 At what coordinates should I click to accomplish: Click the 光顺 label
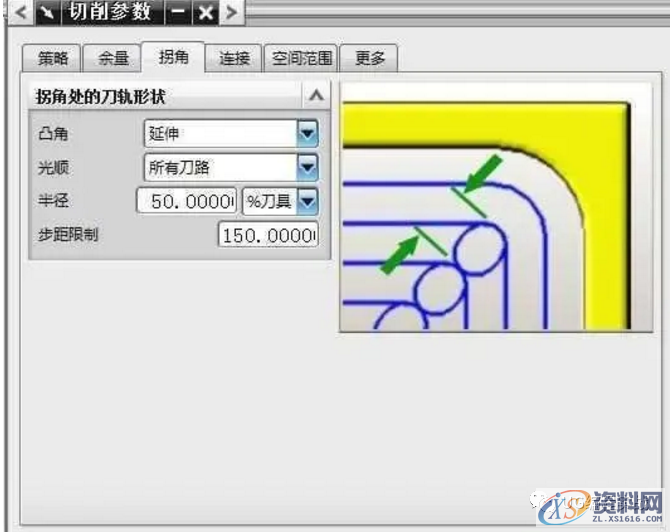pos(53,168)
